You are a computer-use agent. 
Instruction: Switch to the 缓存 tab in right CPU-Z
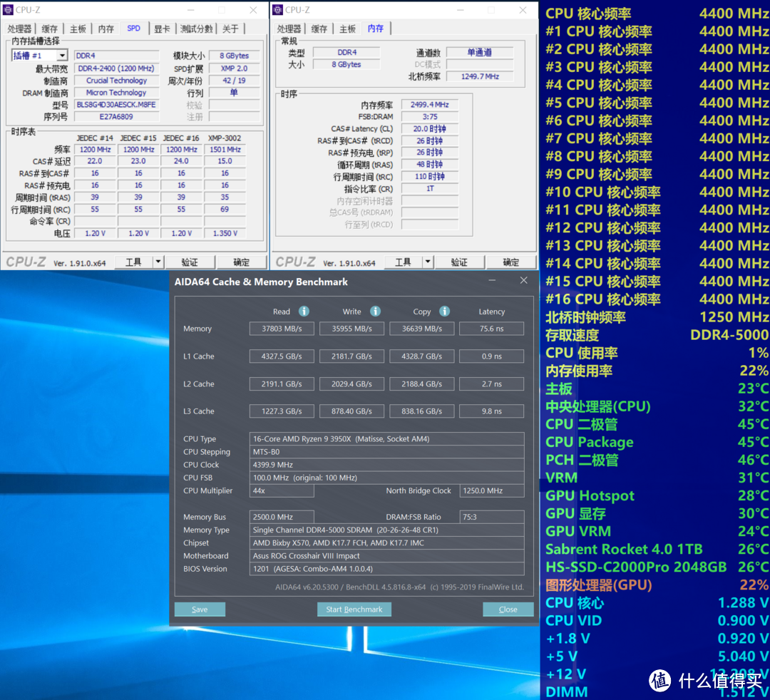pyautogui.click(x=319, y=29)
